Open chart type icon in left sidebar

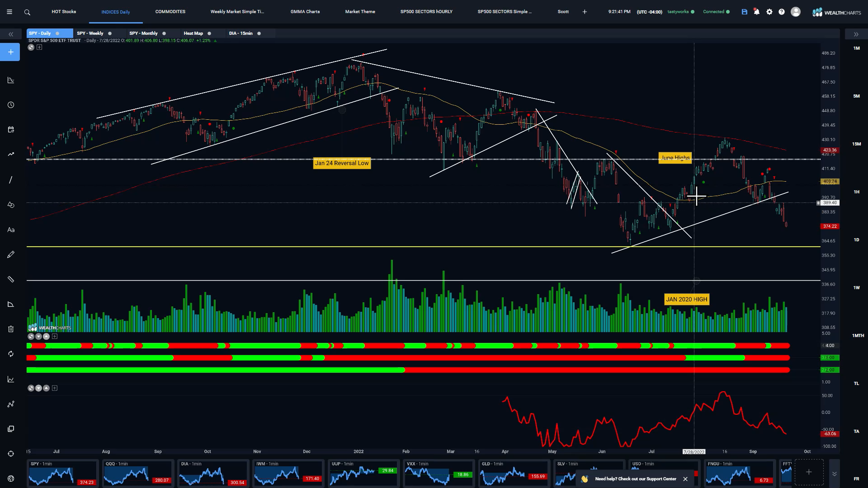point(11,80)
